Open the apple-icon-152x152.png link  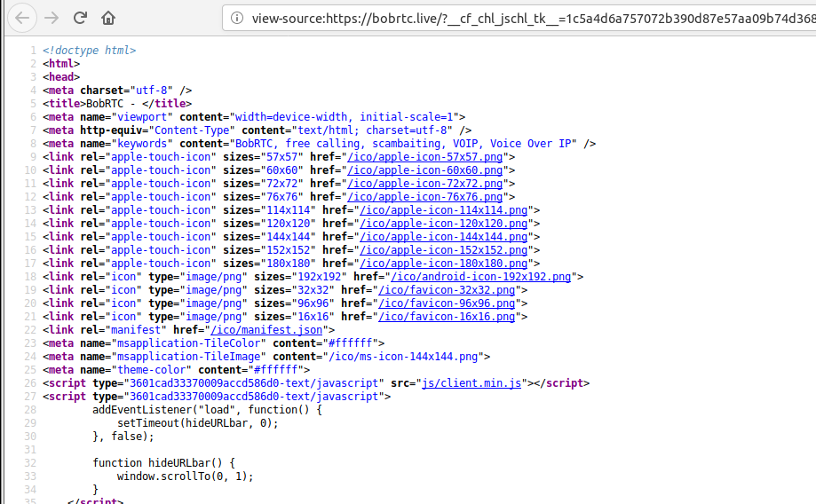pos(444,250)
